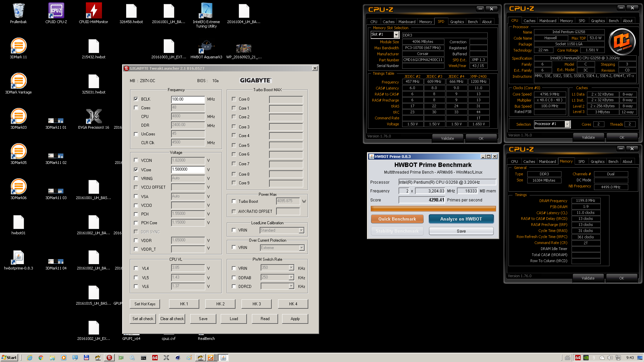Open the Slot #1 memory slot dropdown

[x=396, y=35]
